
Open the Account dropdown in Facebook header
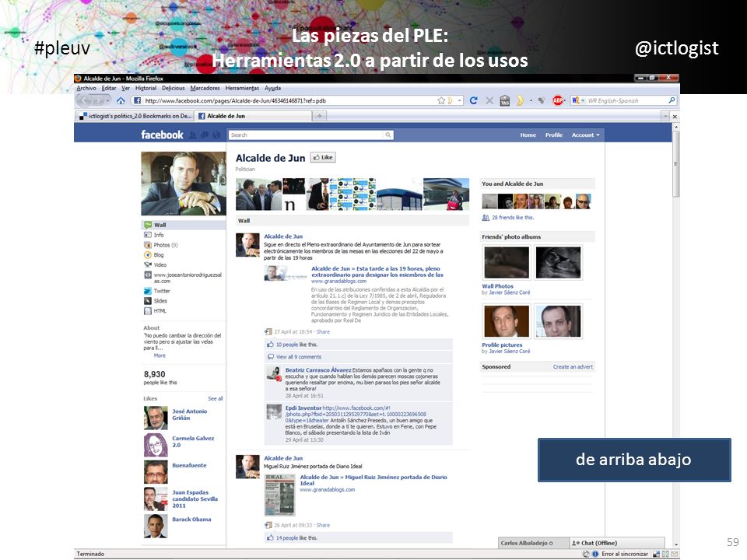click(x=585, y=135)
